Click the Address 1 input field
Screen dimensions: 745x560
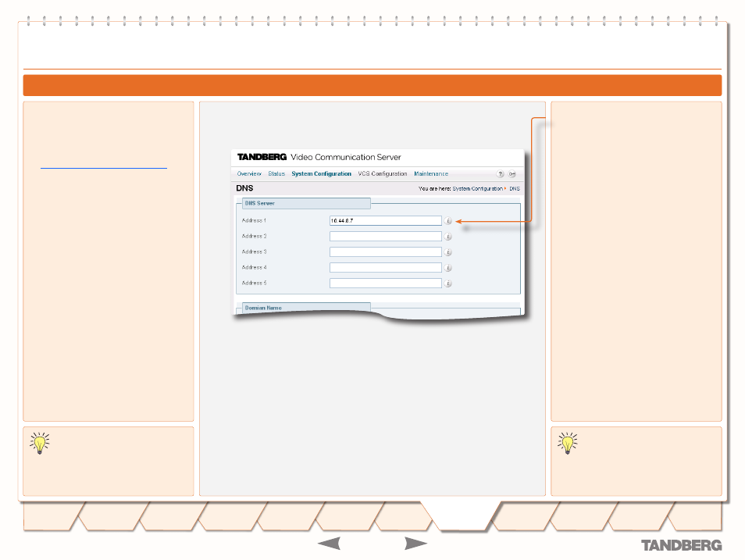tap(385, 220)
